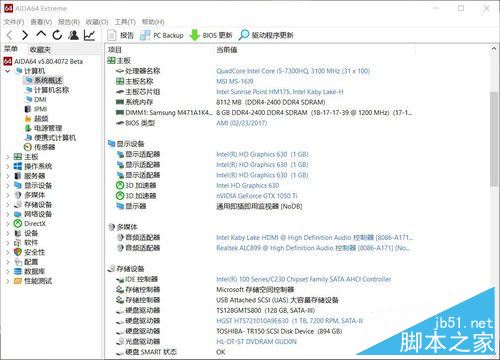Select the 处理器名称 row icon
500x360 pixels.
[x=120, y=71]
